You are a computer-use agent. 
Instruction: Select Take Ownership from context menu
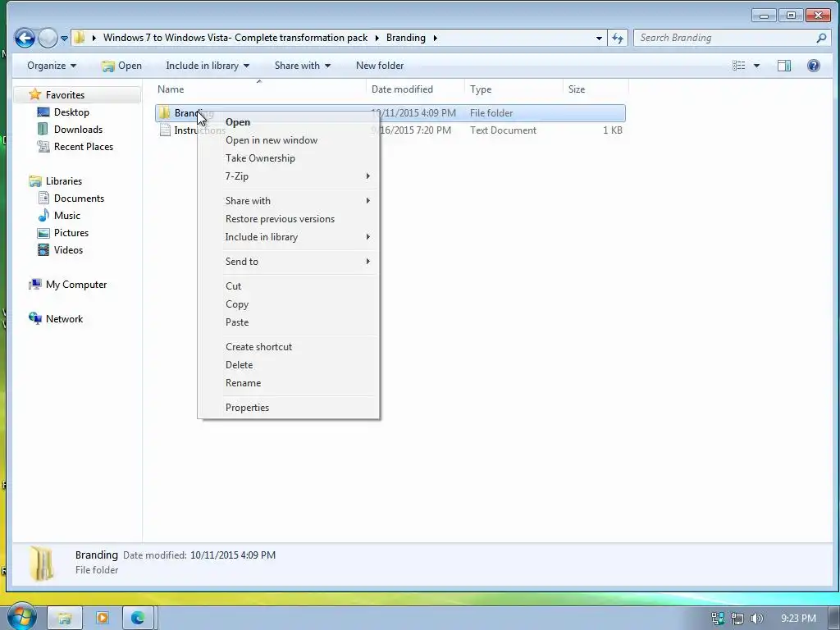pyautogui.click(x=289, y=158)
